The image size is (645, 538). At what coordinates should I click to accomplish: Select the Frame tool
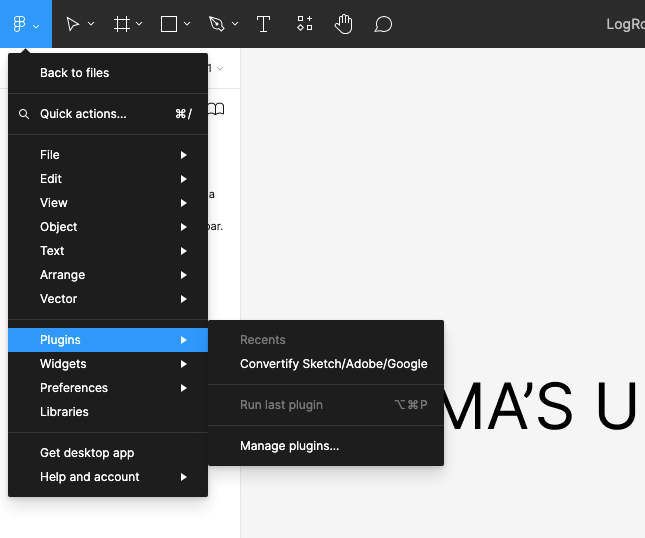tap(122, 24)
